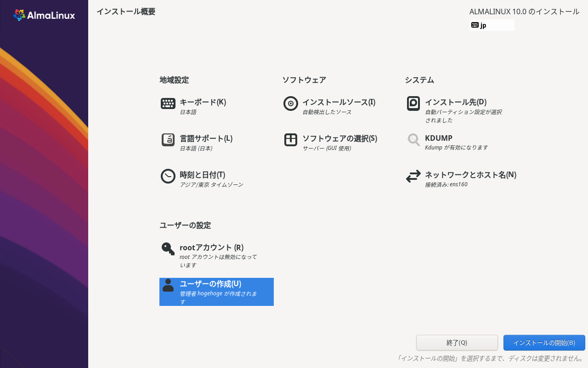Image resolution: width=588 pixels, height=368 pixels.
Task: Click the hard disk icon for インストール先(D)
Action: click(x=413, y=103)
